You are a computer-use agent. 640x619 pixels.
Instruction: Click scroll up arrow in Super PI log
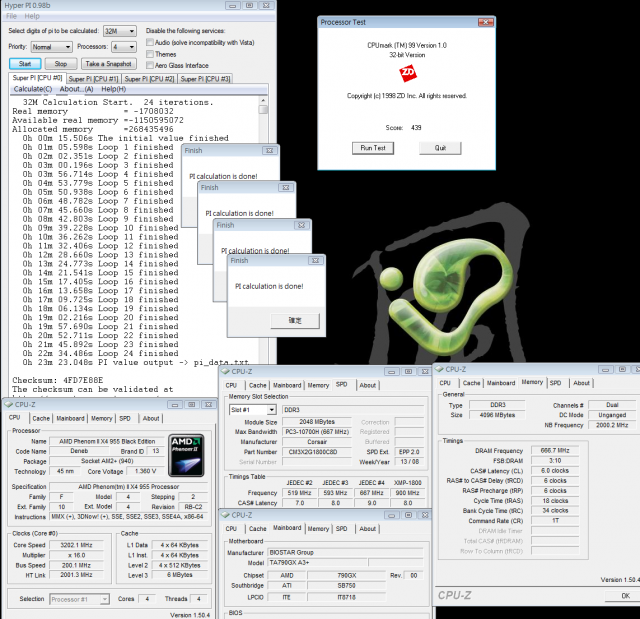click(x=263, y=100)
